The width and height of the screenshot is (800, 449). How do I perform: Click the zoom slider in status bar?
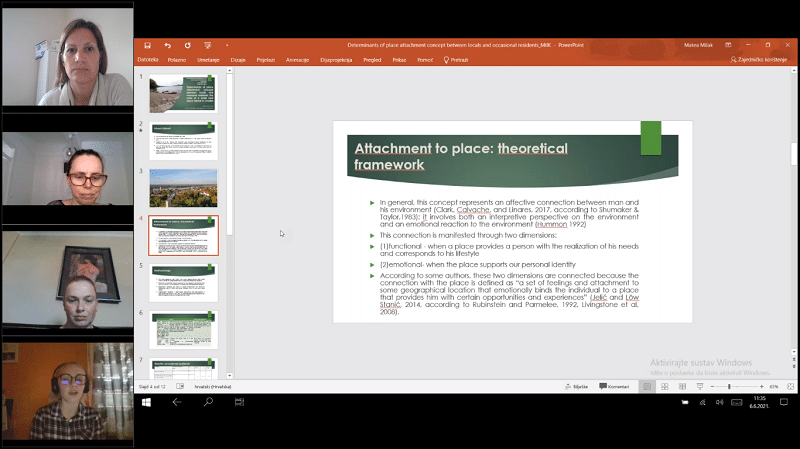tap(729, 386)
